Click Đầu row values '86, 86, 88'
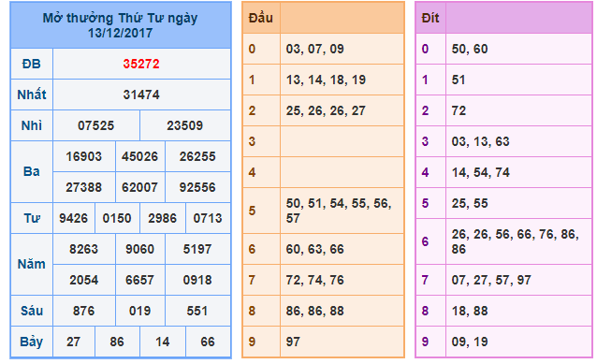This screenshot has width=597, height=364. pos(315,311)
